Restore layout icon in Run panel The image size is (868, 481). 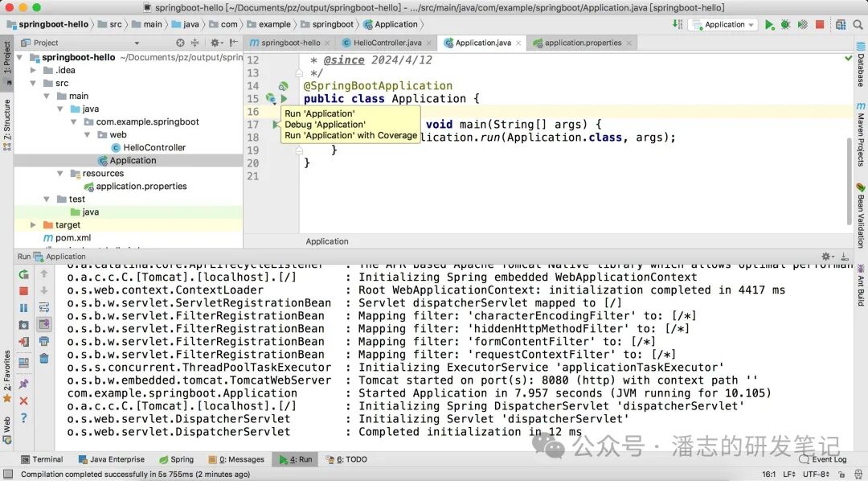23,363
